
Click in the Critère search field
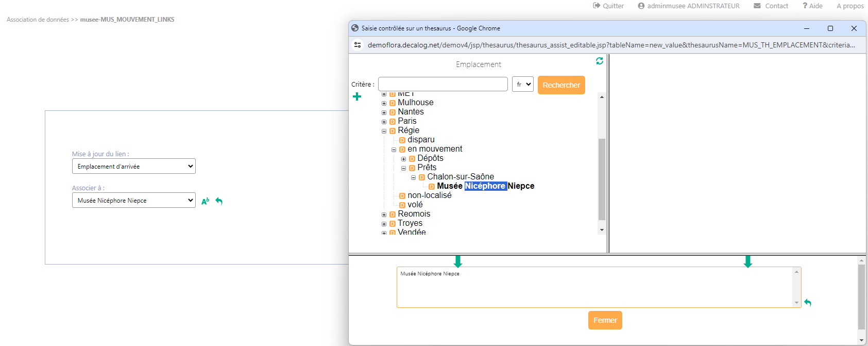[x=443, y=84]
